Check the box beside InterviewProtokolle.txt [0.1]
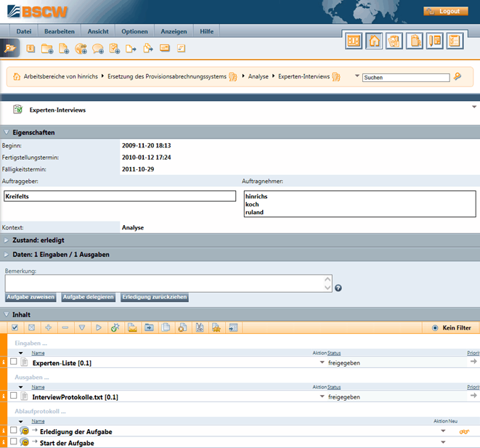 tap(13, 396)
